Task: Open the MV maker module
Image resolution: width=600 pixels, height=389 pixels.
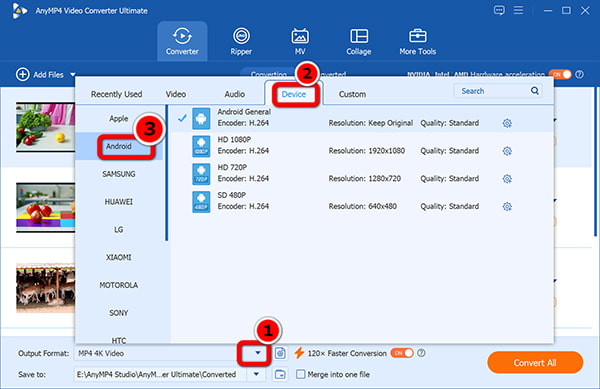Action: tap(300, 41)
